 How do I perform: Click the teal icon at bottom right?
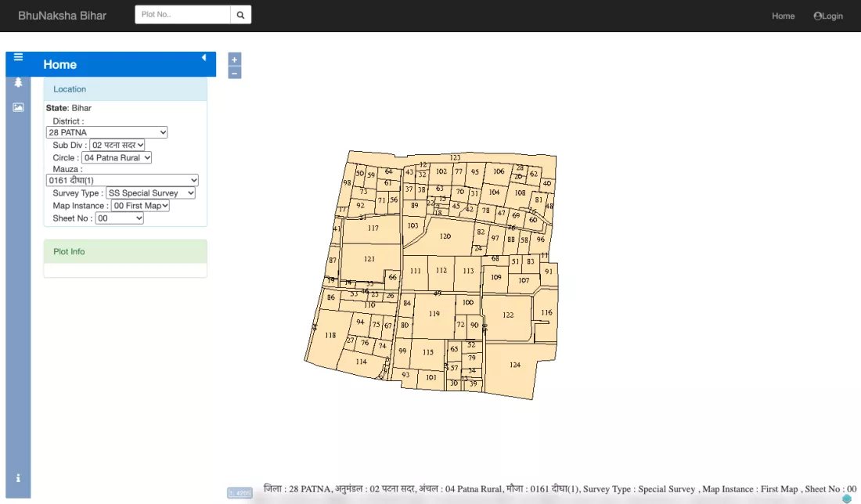pyautogui.click(x=847, y=499)
